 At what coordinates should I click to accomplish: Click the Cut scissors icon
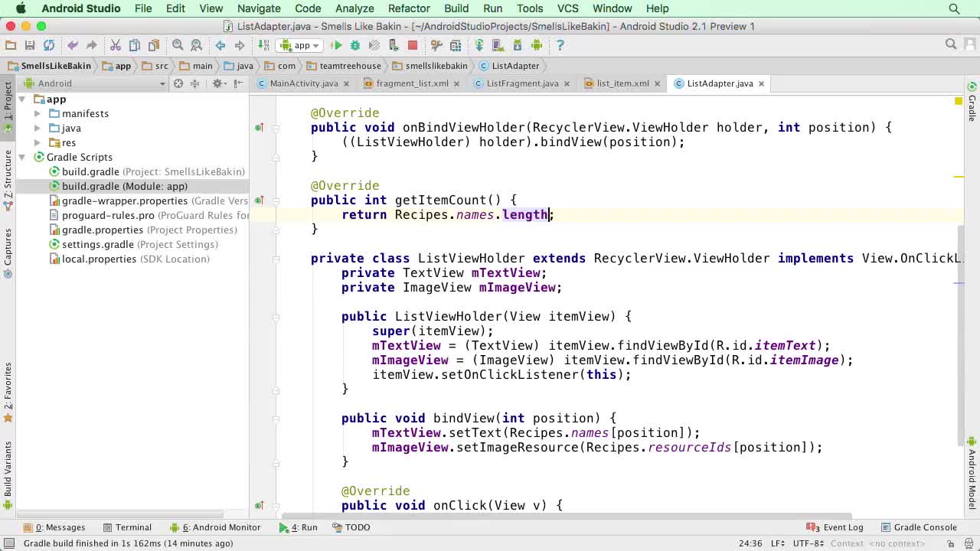(116, 45)
